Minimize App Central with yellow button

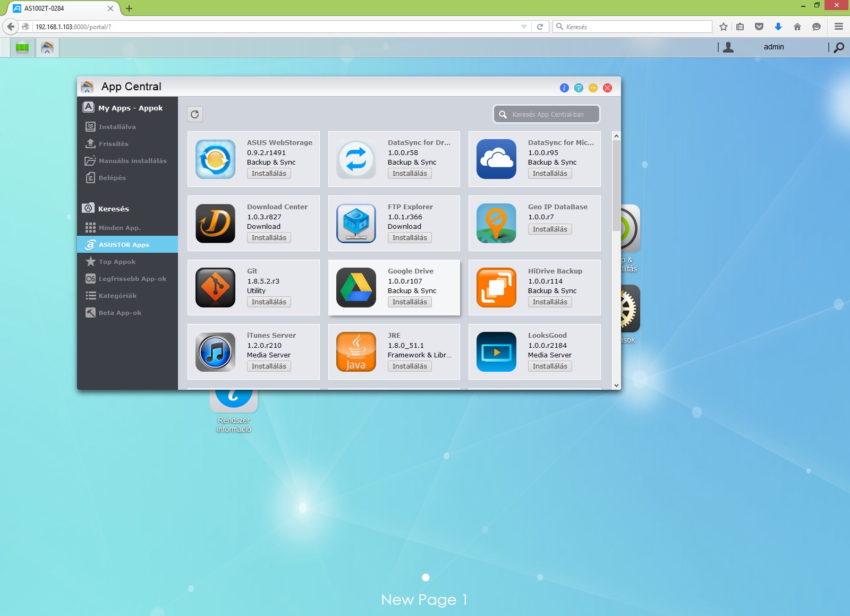pyautogui.click(x=593, y=88)
